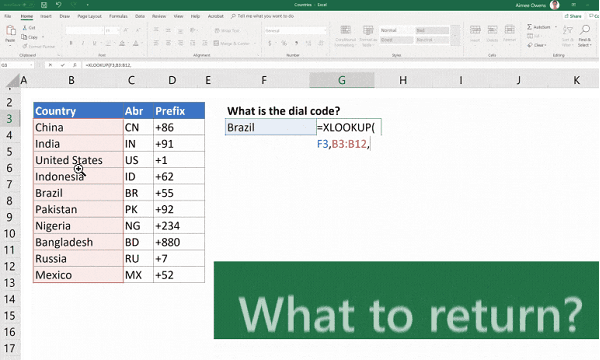Open the font name combo box
The image size is (600, 360).
coord(85,30)
